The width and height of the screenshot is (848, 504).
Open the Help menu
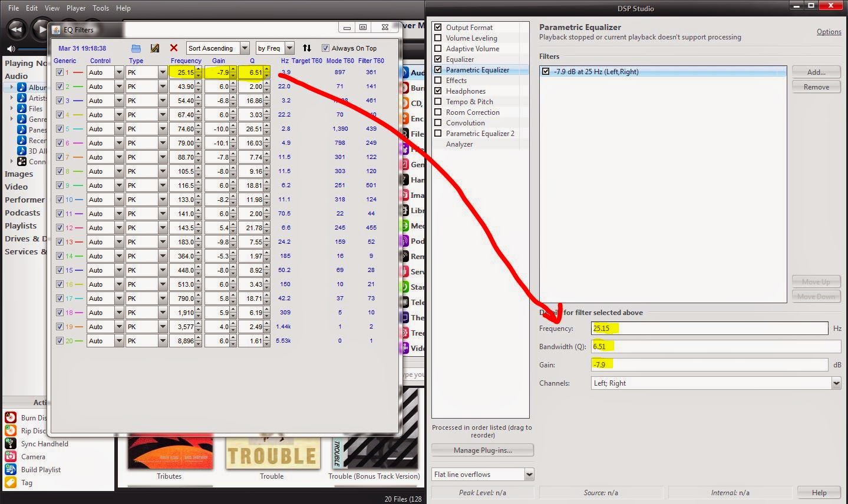pyautogui.click(x=123, y=8)
